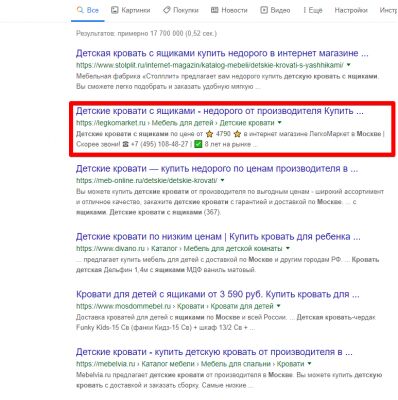The image size is (398, 400).
Task: Click the play icon next to 'Видео'
Action: pyautogui.click(x=264, y=10)
